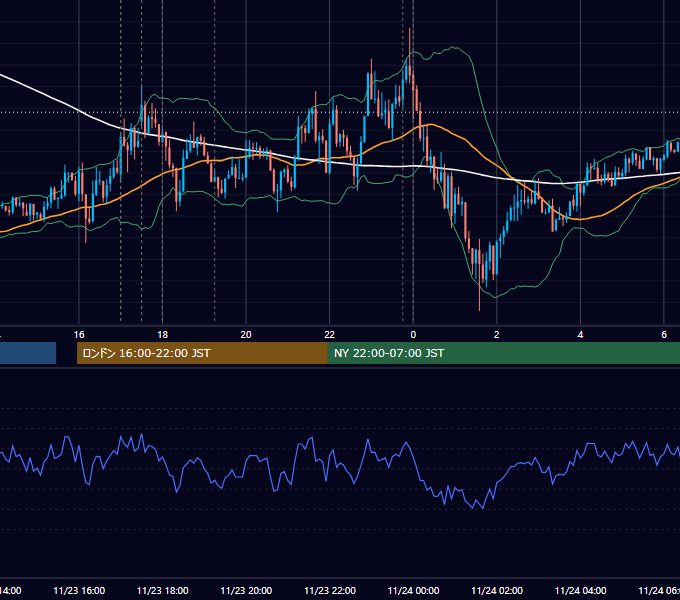Click the 2 hour label on chart axis
680x600 pixels.
(497, 335)
